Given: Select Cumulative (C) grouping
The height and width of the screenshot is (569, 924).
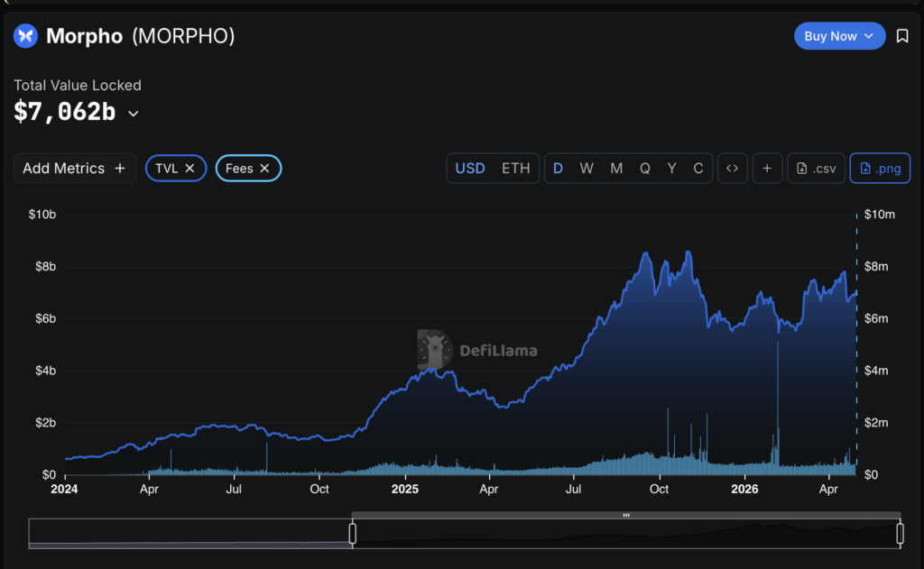Looking at the screenshot, I should [698, 169].
